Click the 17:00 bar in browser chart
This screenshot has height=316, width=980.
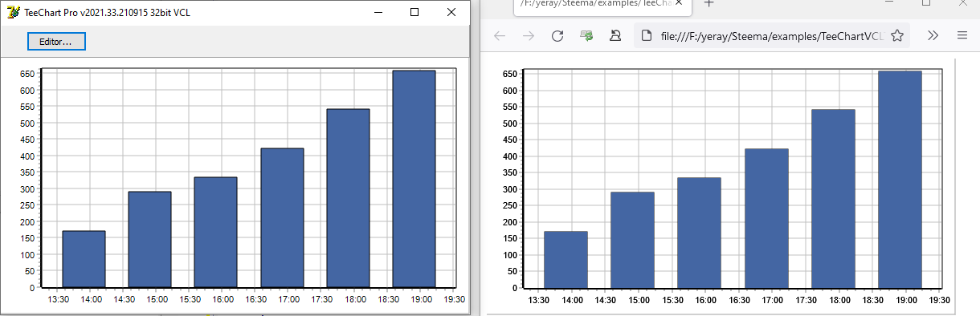click(x=766, y=218)
